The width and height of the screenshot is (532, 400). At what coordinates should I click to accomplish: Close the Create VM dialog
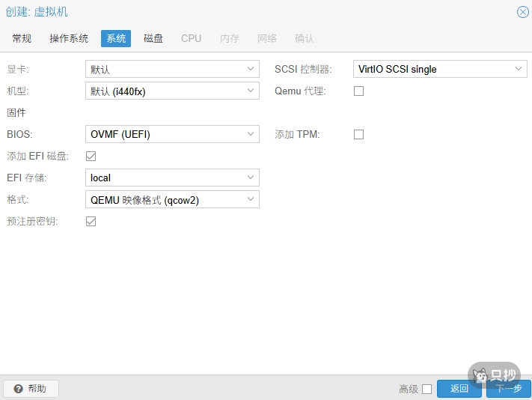click(522, 12)
